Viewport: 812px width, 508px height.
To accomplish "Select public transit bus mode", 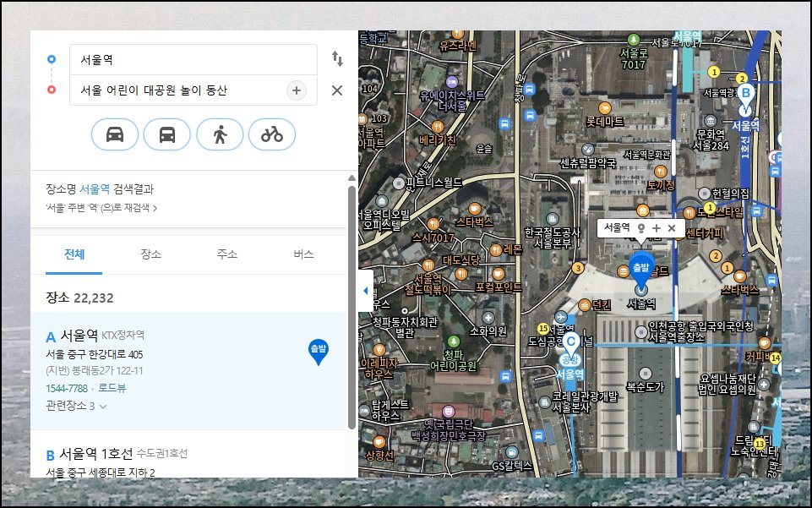I will 166,134.
